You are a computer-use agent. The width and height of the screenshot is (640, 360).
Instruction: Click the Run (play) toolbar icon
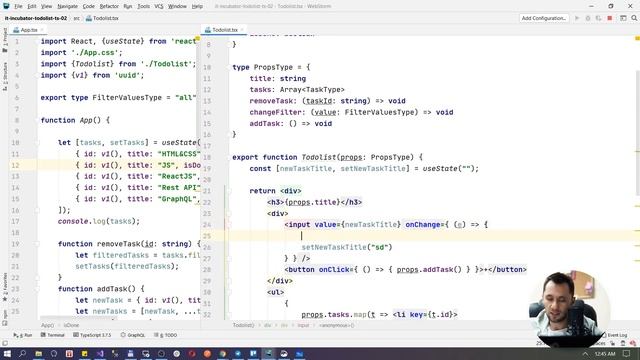[577, 18]
